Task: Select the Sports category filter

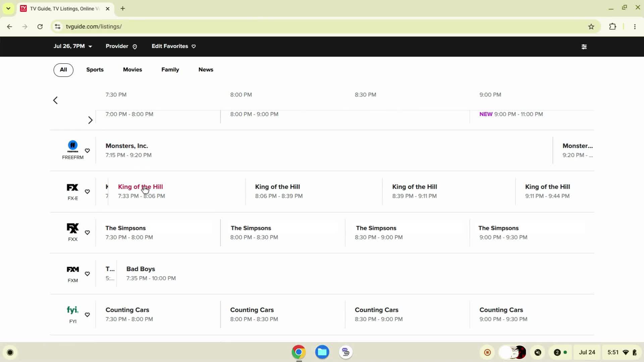Action: 95,70
